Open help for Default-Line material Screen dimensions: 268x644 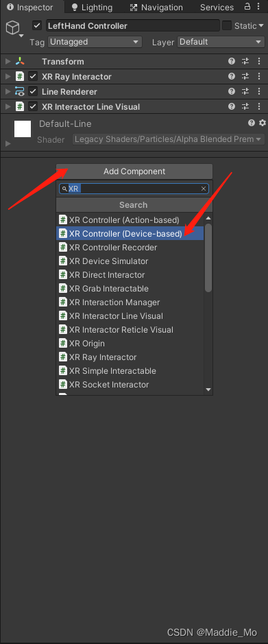coord(252,123)
